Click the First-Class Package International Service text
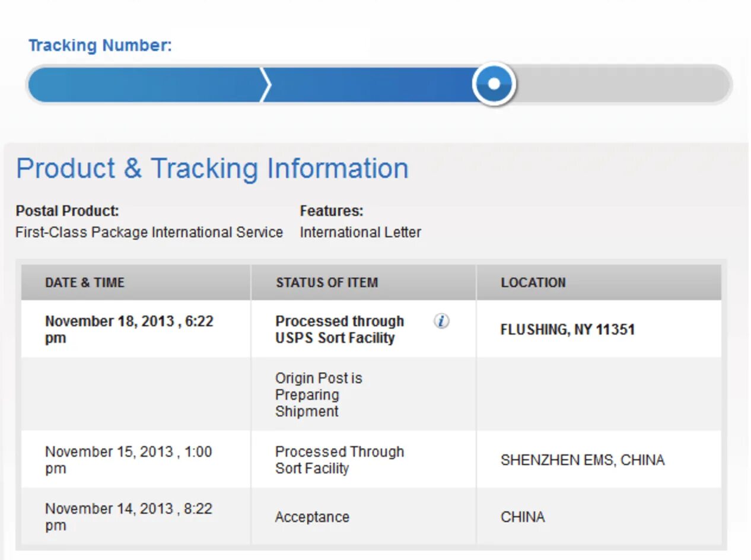This screenshot has height=560, width=751. click(149, 232)
